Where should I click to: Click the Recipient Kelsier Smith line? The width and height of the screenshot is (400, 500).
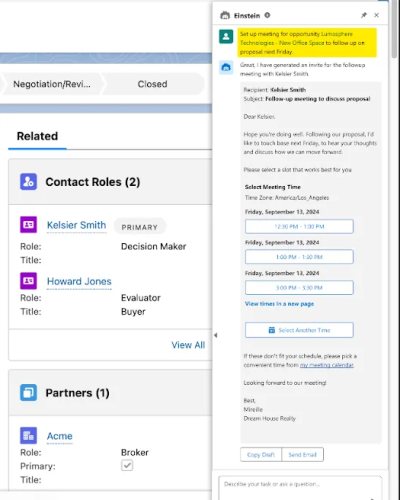pos(275,90)
